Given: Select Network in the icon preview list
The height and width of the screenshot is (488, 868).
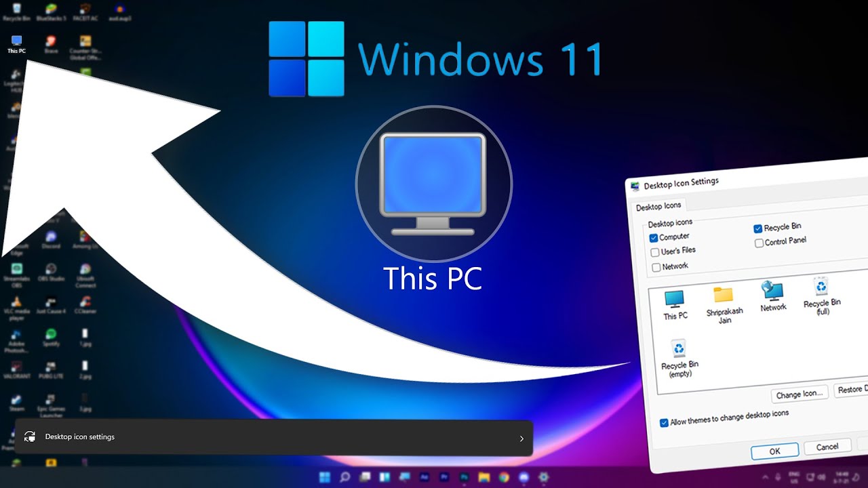Looking at the screenshot, I should coord(772,296).
